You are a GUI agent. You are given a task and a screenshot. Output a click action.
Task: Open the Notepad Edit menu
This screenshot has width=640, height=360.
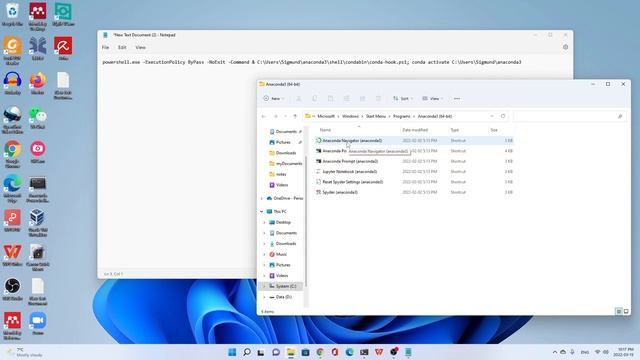point(122,47)
